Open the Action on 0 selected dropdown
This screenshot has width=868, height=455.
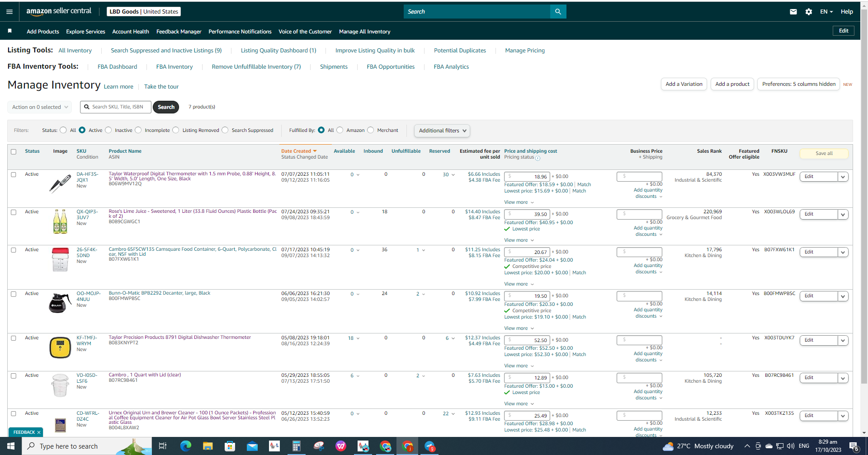(40, 107)
